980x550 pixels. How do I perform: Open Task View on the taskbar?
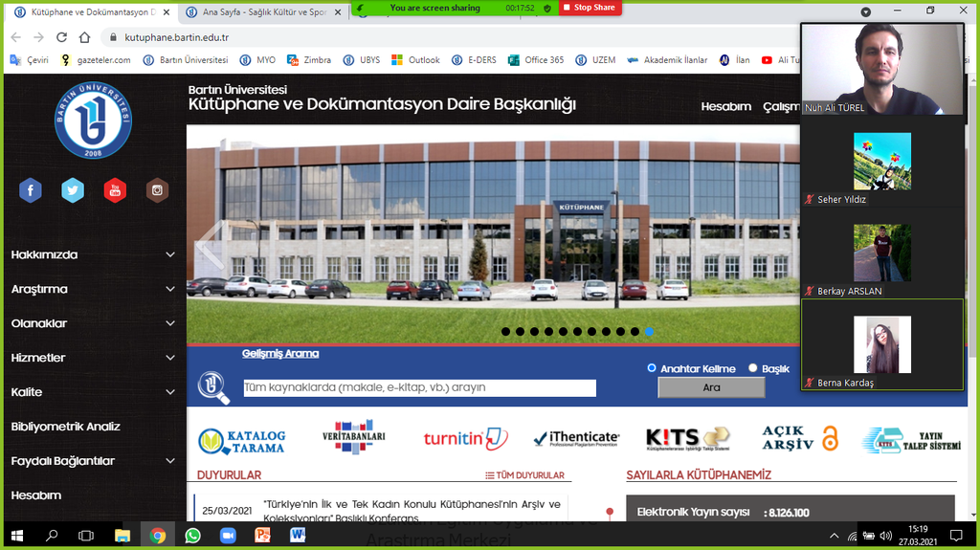pyautogui.click(x=86, y=536)
